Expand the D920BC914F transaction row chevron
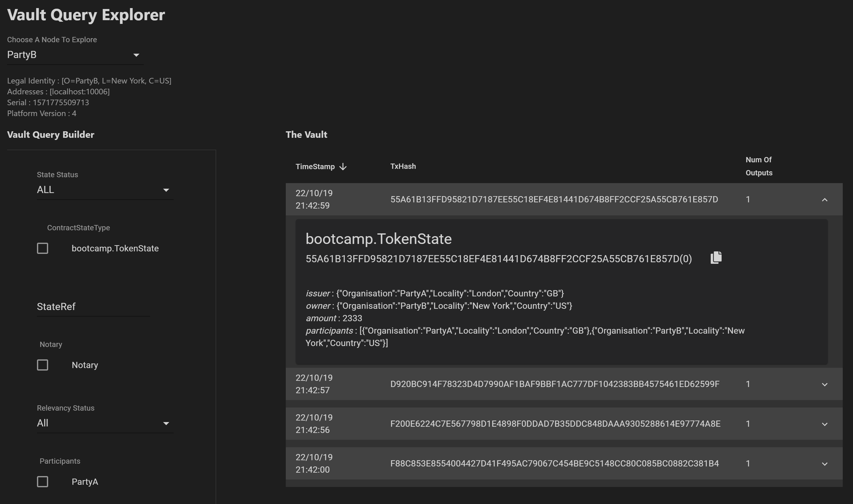 [824, 385]
